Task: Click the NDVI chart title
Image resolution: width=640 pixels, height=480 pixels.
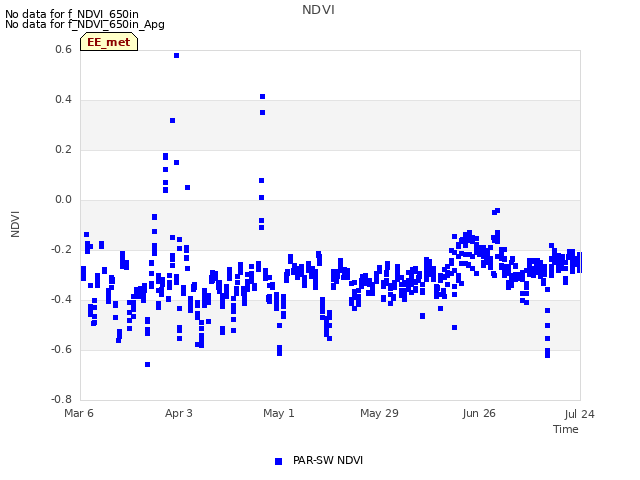Action: click(x=318, y=10)
